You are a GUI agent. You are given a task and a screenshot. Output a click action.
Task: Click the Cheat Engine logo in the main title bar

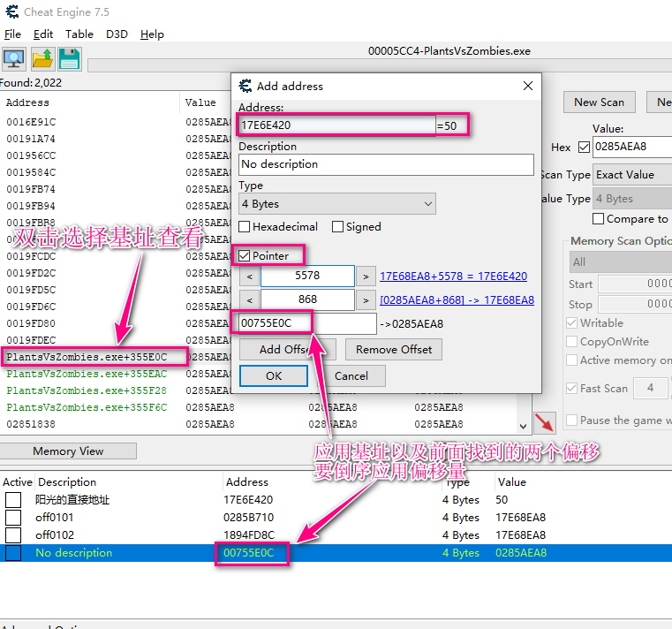(12, 11)
